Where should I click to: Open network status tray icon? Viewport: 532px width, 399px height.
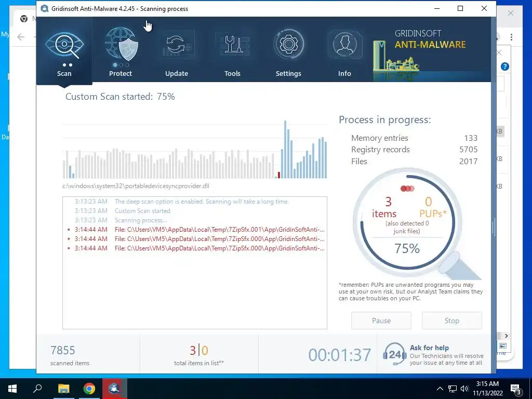coord(453,389)
